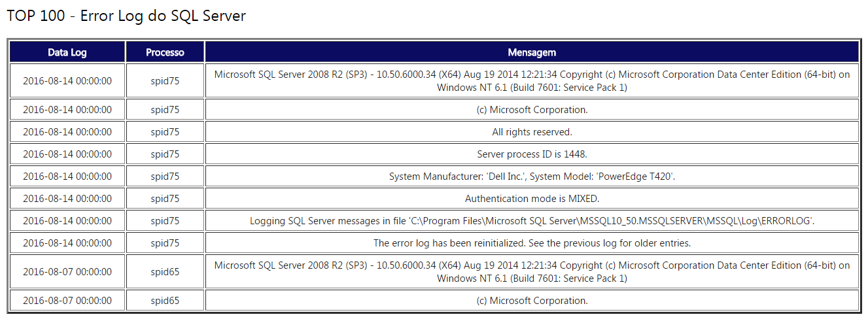Click the "Data Log" column header

tap(67, 52)
